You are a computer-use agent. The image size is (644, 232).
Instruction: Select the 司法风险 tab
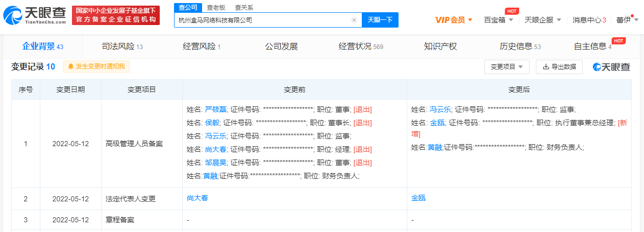point(122,47)
